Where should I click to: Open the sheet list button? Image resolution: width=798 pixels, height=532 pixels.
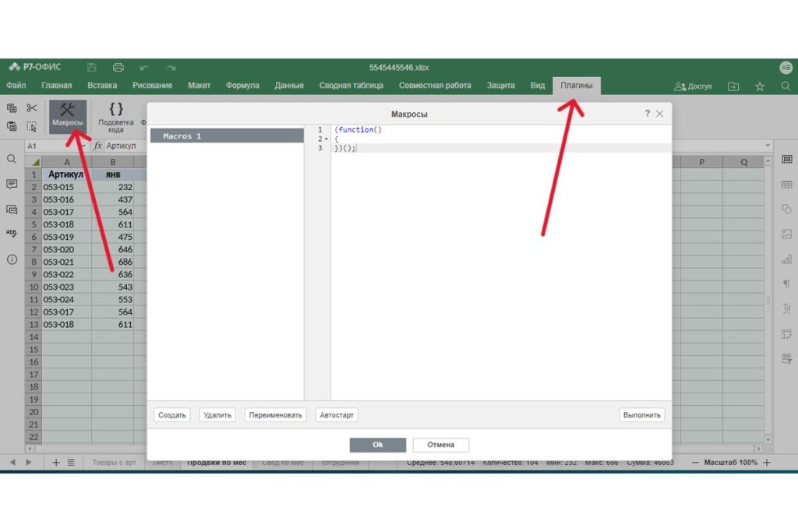point(71,463)
